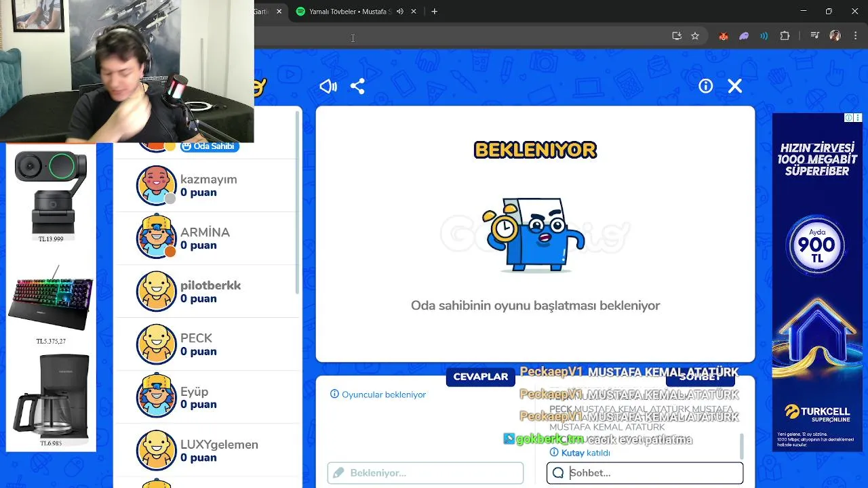This screenshot has width=868, height=488.
Task: Click ARMİNA's avatar in the player list
Action: [x=156, y=237]
